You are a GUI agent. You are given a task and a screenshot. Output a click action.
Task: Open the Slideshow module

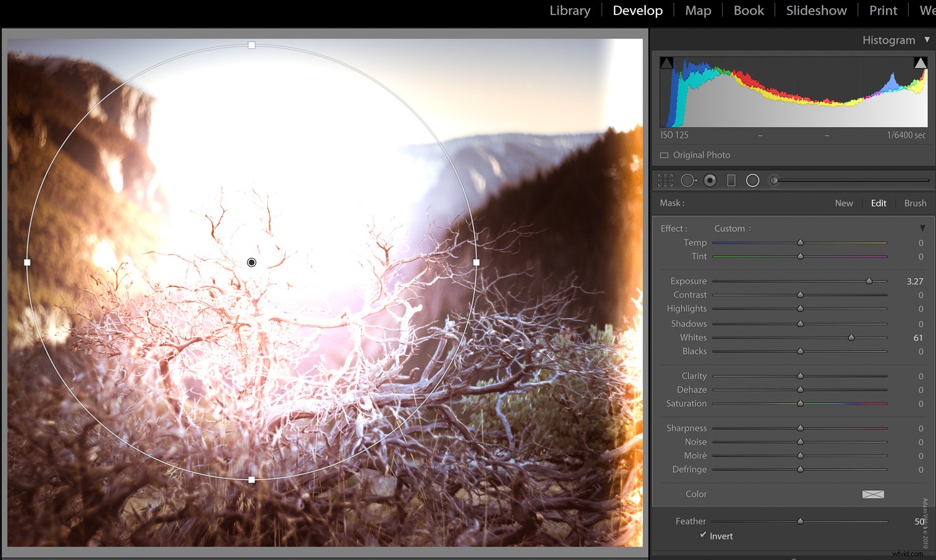[816, 10]
